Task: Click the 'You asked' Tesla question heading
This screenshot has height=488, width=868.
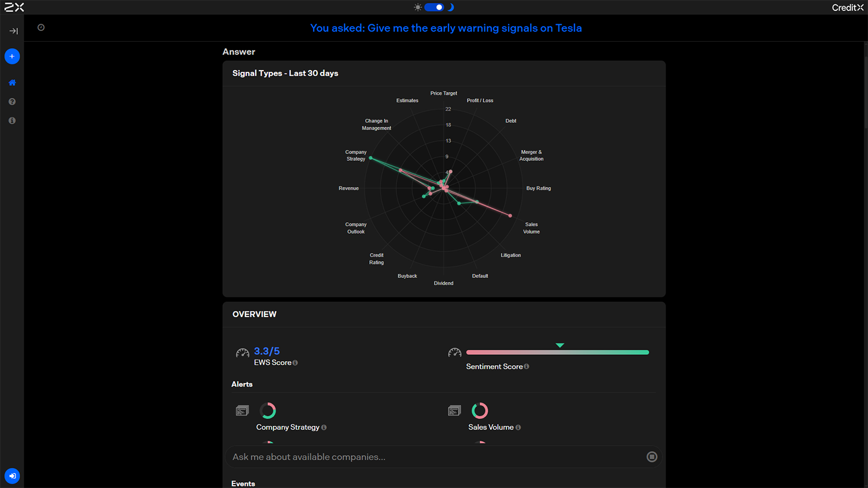Action: pyautogui.click(x=446, y=28)
